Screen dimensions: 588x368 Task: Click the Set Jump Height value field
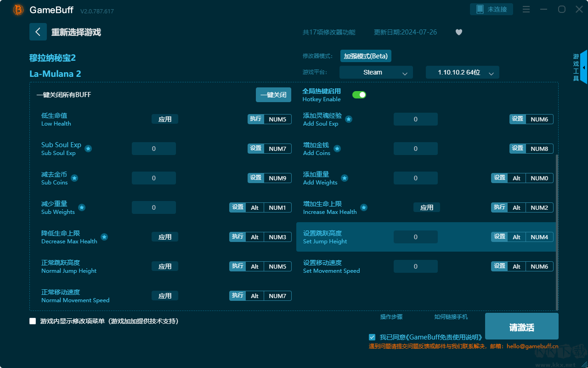point(416,237)
